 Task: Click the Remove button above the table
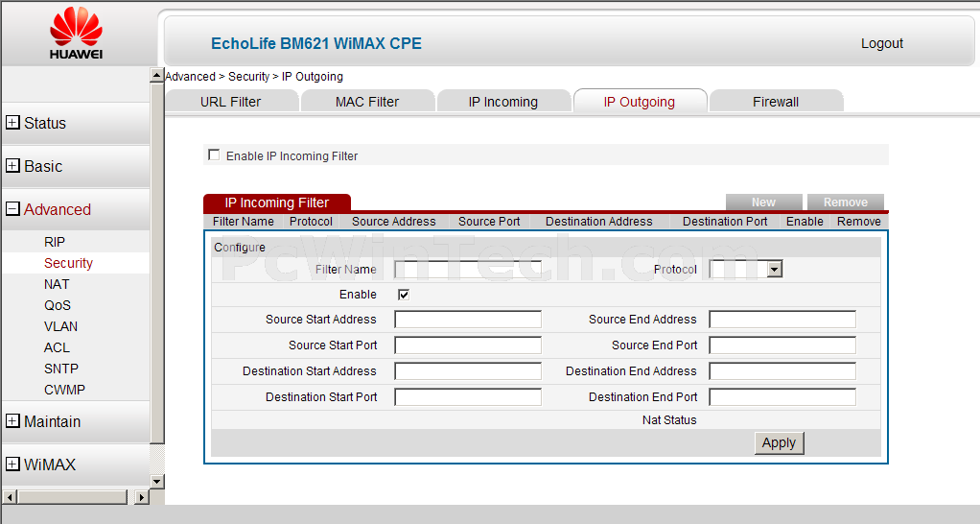pos(846,202)
